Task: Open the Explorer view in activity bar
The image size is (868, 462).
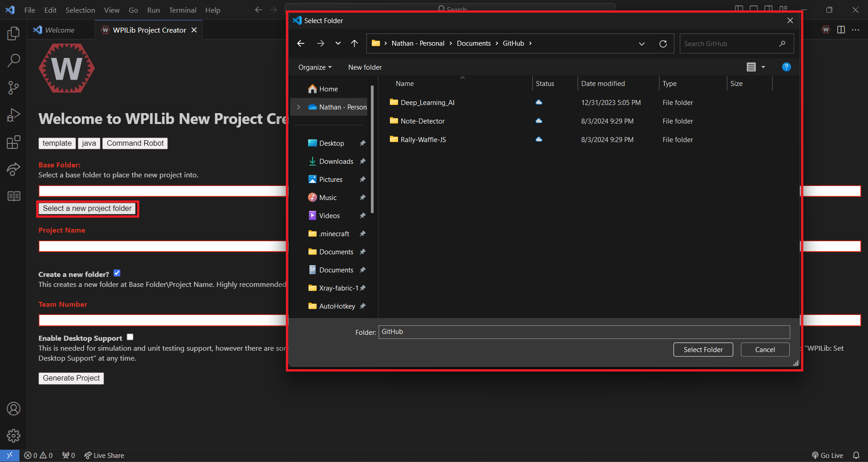Action: point(14,33)
